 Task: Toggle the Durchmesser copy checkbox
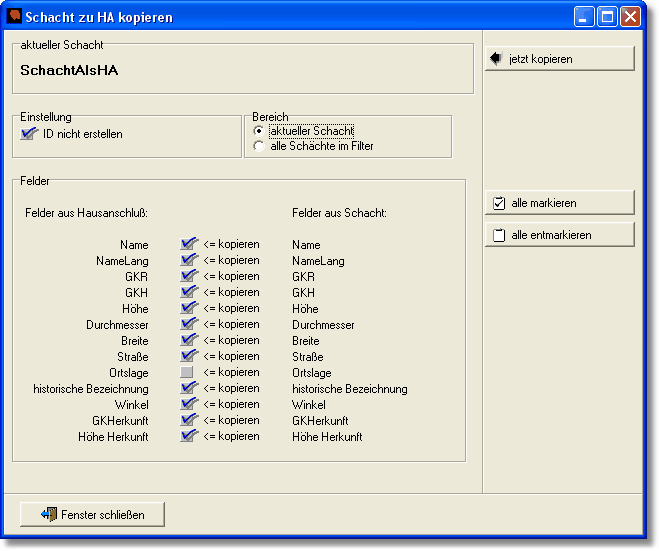click(x=188, y=324)
